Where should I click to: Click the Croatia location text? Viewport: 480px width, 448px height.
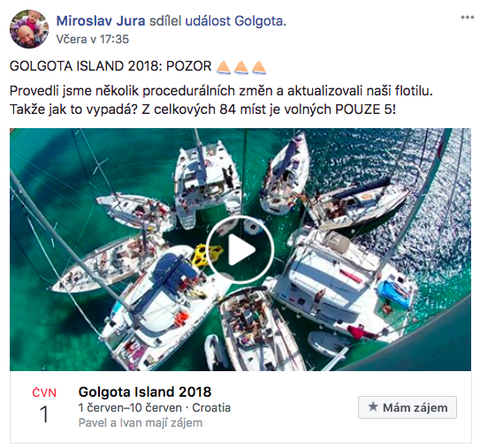(211, 407)
